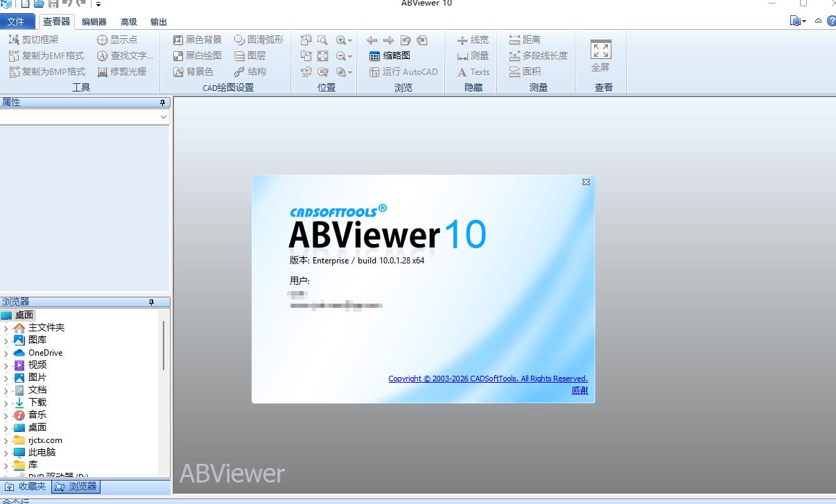Select the 面积 area measuring tool

pos(525,71)
